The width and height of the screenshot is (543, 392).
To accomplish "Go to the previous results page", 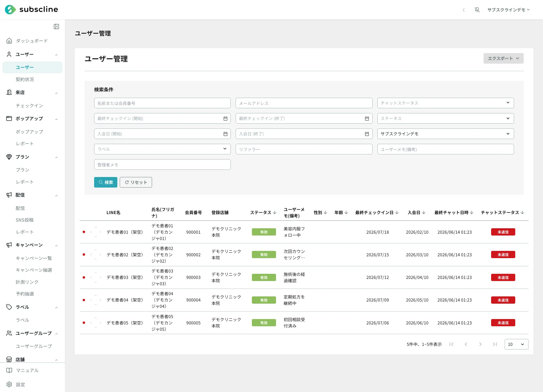I will (x=466, y=344).
